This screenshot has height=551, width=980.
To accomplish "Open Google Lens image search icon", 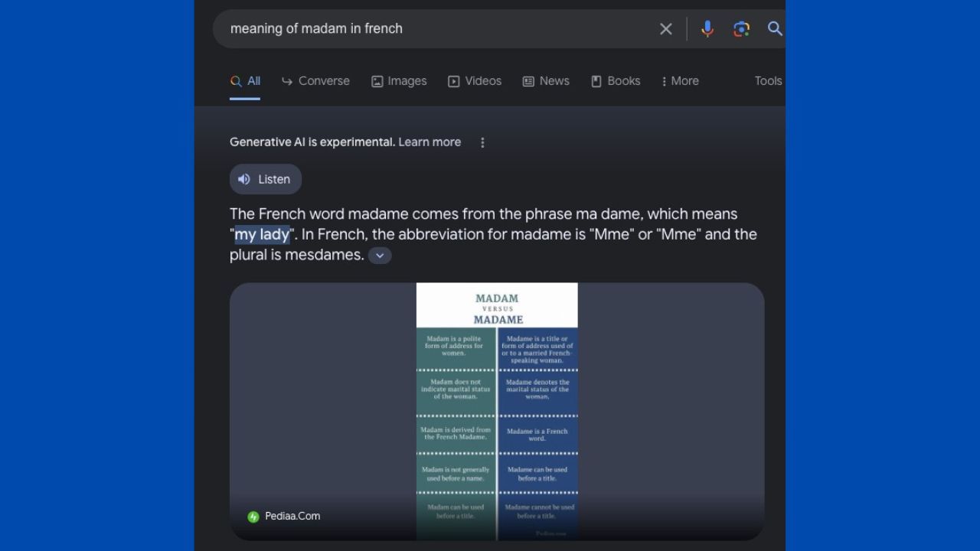I will point(740,29).
